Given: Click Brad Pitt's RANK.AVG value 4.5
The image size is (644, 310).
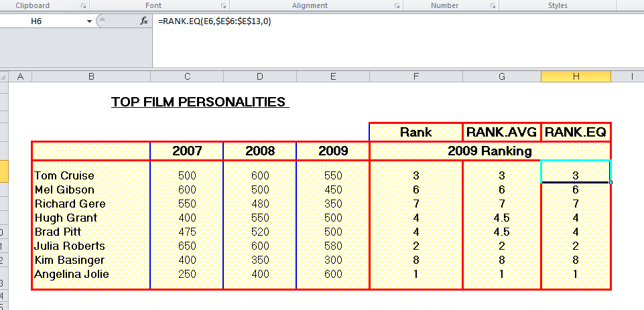Looking at the screenshot, I should [x=502, y=232].
